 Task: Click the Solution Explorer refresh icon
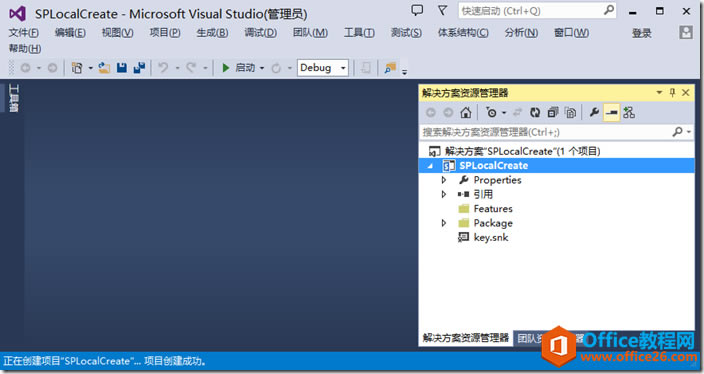click(x=535, y=113)
